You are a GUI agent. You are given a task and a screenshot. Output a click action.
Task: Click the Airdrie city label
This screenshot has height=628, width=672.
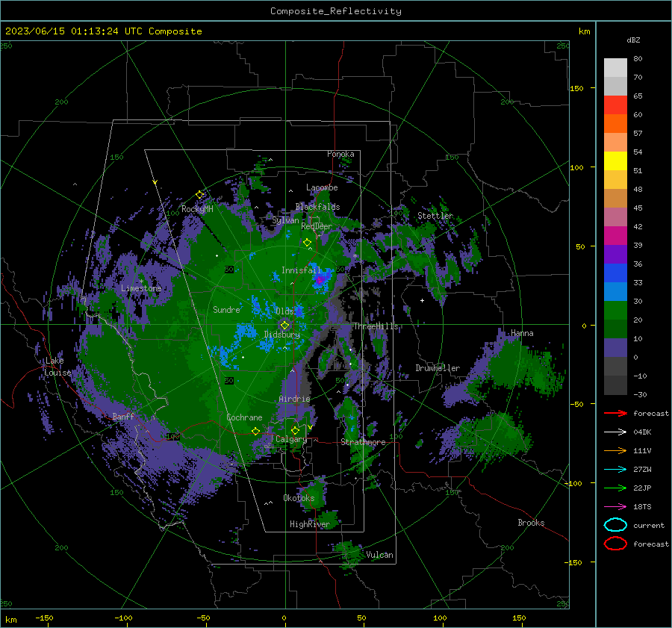[294, 399]
